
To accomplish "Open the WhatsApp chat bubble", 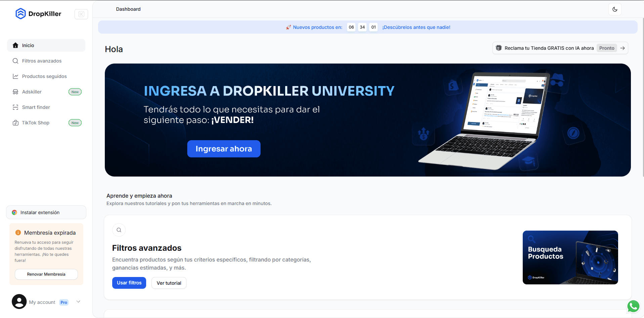I will (633, 306).
